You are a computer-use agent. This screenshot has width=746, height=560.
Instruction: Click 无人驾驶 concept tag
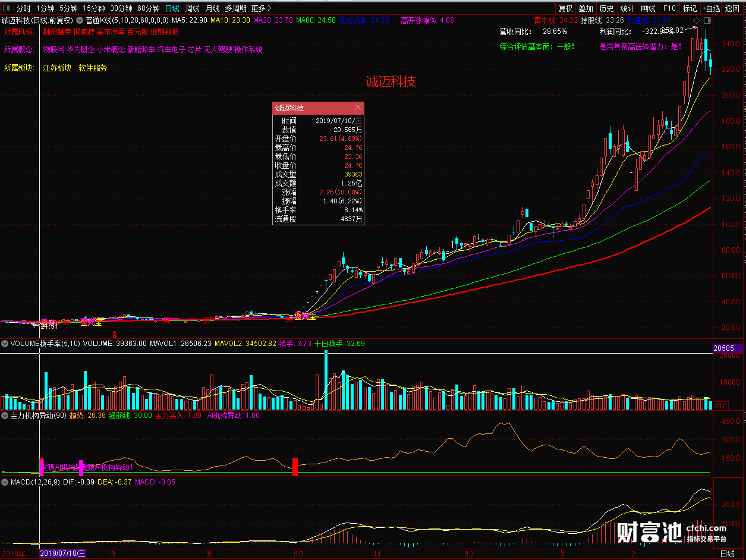click(218, 50)
